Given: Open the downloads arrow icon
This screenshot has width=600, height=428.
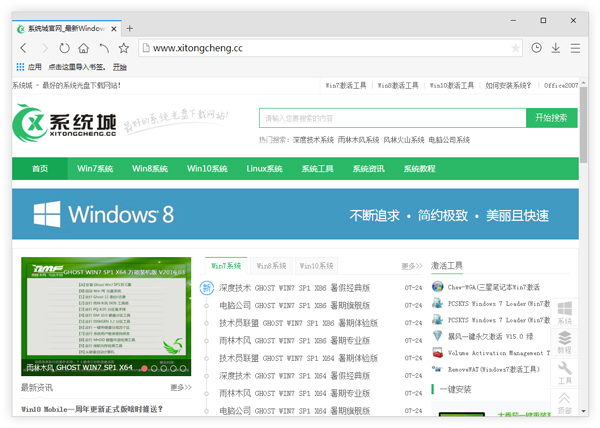Looking at the screenshot, I should tap(556, 48).
